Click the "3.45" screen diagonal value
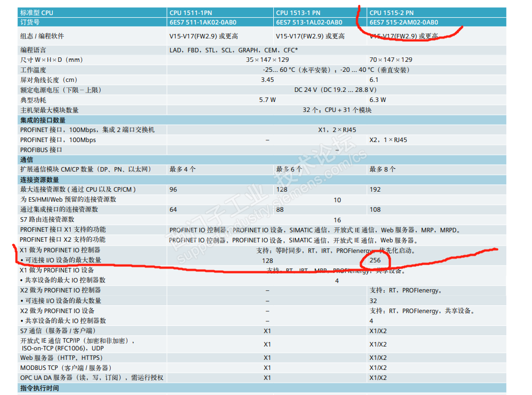The width and height of the screenshot is (532, 395). point(267,80)
